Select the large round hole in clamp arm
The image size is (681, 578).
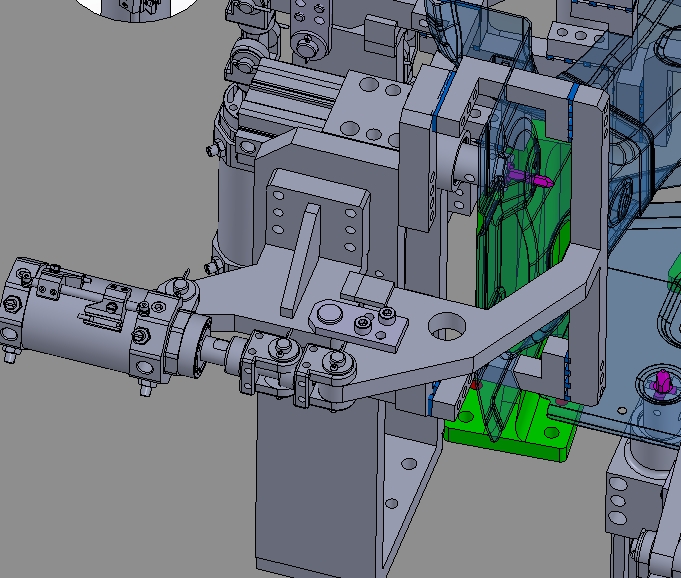pyautogui.click(x=446, y=327)
